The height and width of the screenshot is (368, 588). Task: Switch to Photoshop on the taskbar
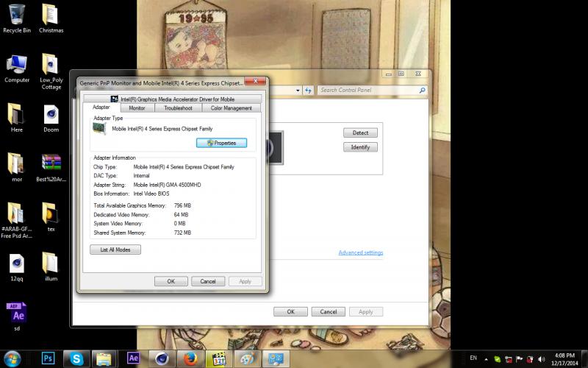click(x=48, y=358)
